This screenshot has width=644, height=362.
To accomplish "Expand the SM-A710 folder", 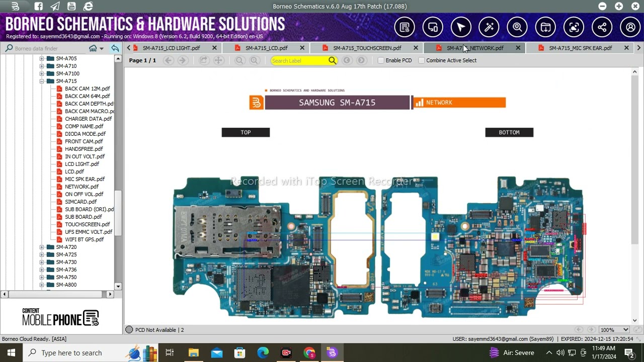I will (x=42, y=66).
